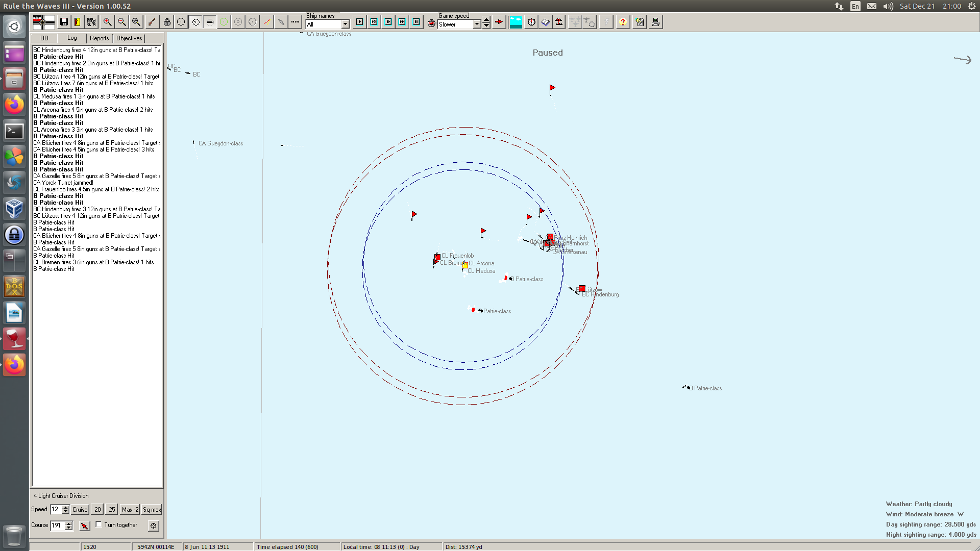Click the red arrow toolbar button

(x=499, y=22)
